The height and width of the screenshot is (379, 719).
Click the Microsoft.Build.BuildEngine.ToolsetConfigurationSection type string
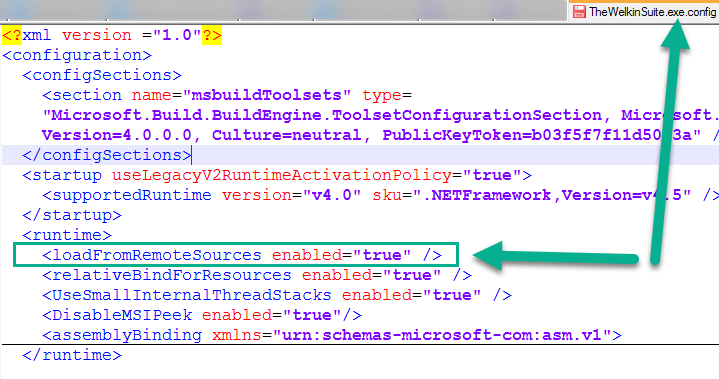(x=327, y=115)
